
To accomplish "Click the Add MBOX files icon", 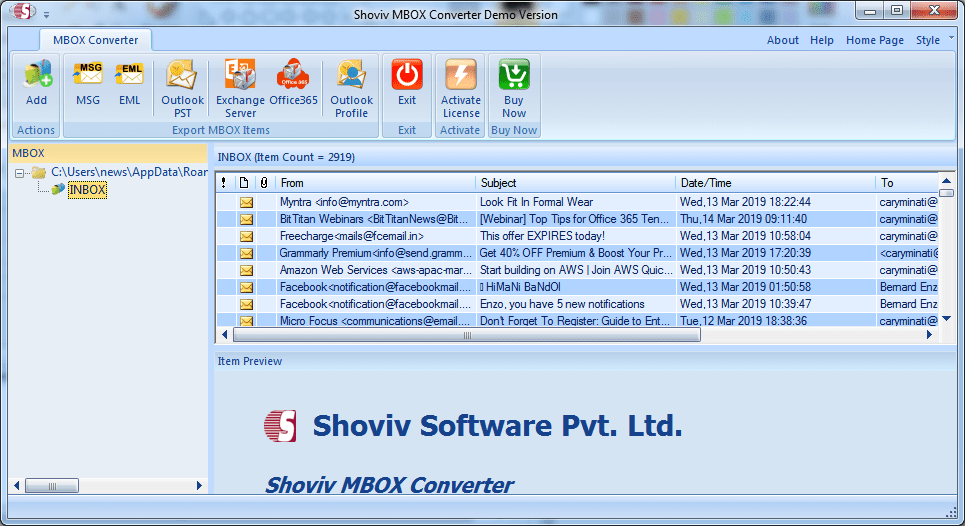I will click(37, 74).
